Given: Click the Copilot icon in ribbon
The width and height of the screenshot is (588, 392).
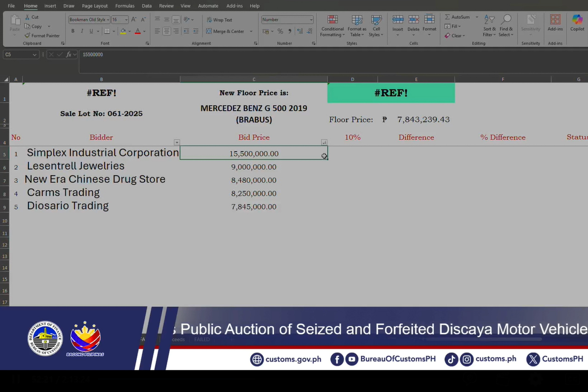Looking at the screenshot, I should pos(577,23).
